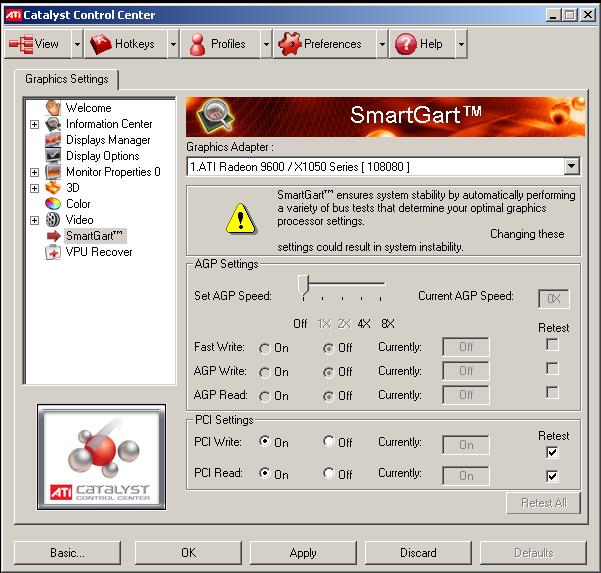This screenshot has width=601, height=573.
Task: Select VPU Recover in the tree
Action: 99,252
